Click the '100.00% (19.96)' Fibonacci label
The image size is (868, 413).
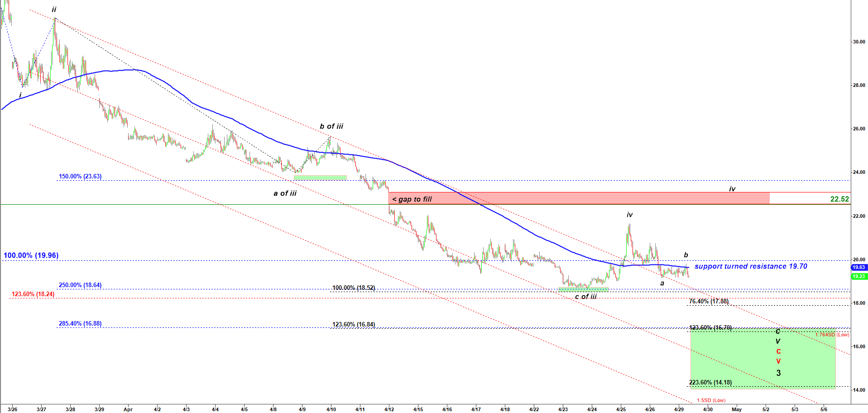click(x=31, y=255)
